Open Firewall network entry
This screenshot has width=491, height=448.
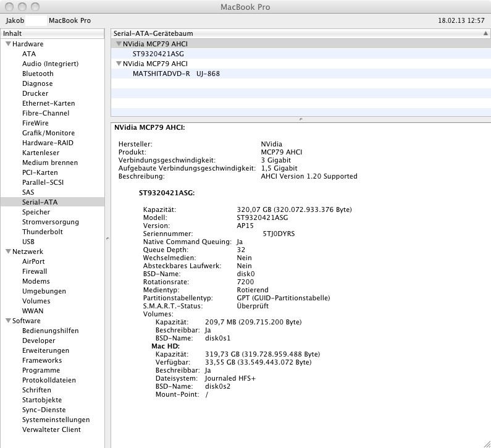tap(35, 271)
